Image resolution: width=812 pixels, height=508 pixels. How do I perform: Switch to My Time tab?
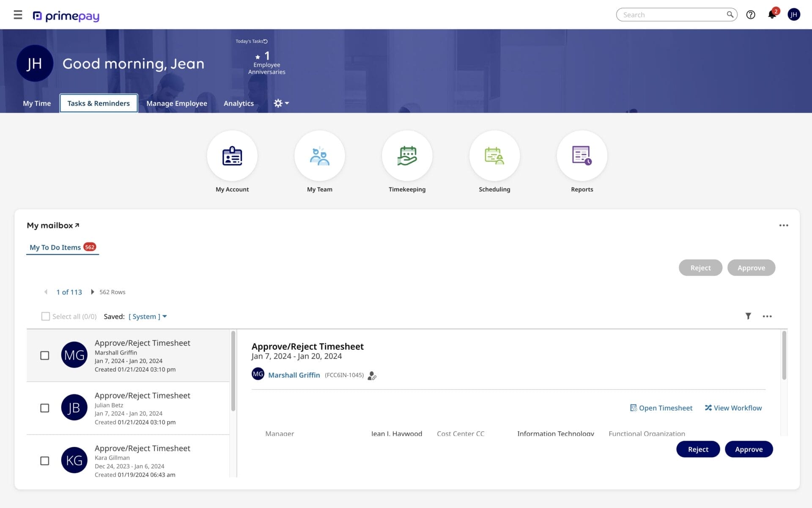tap(36, 103)
